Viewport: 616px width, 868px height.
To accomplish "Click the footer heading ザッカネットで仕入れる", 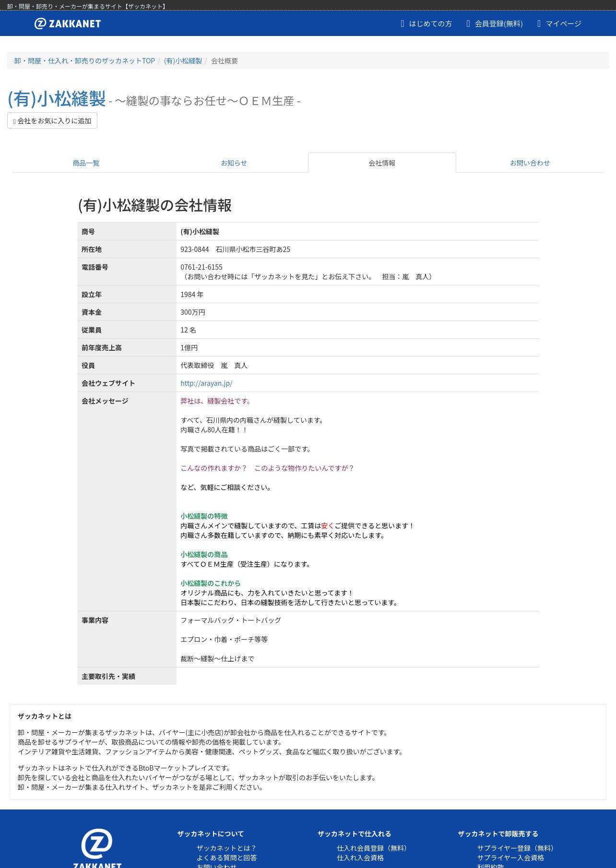I will pyautogui.click(x=354, y=834).
